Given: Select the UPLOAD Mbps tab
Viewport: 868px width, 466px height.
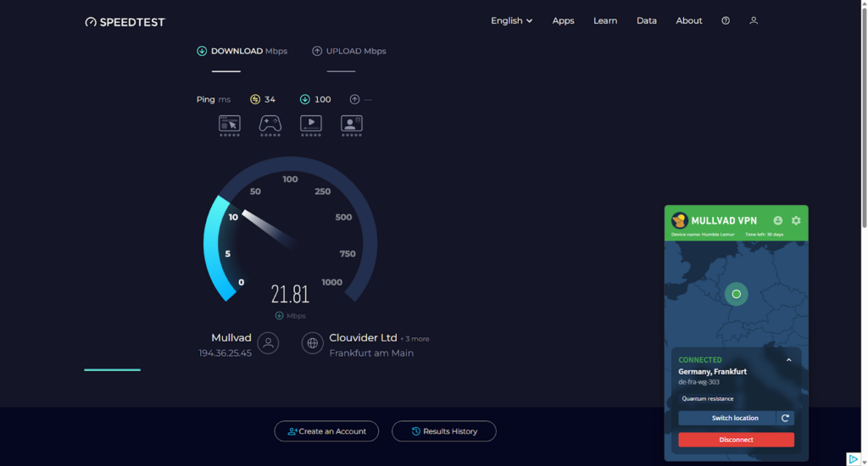Looking at the screenshot, I should pos(348,51).
